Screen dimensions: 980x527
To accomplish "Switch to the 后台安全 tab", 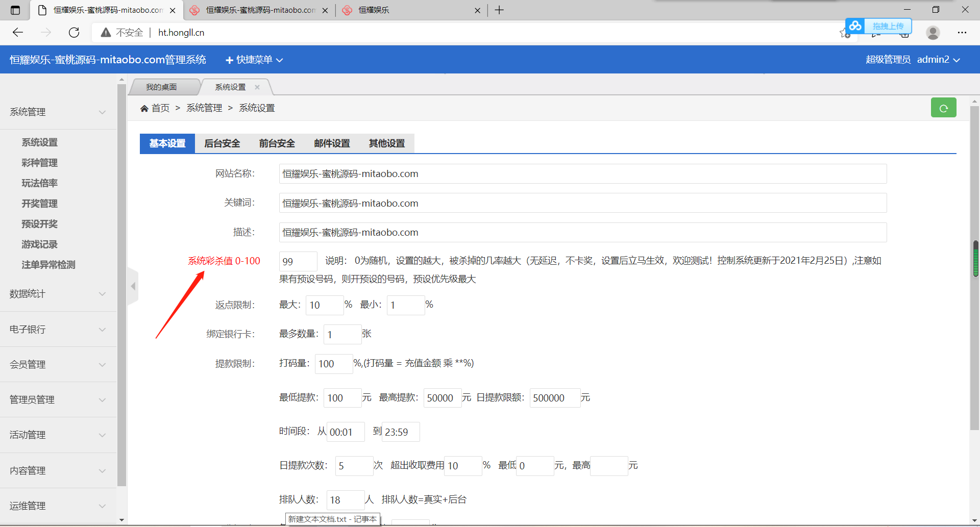I will point(222,143).
